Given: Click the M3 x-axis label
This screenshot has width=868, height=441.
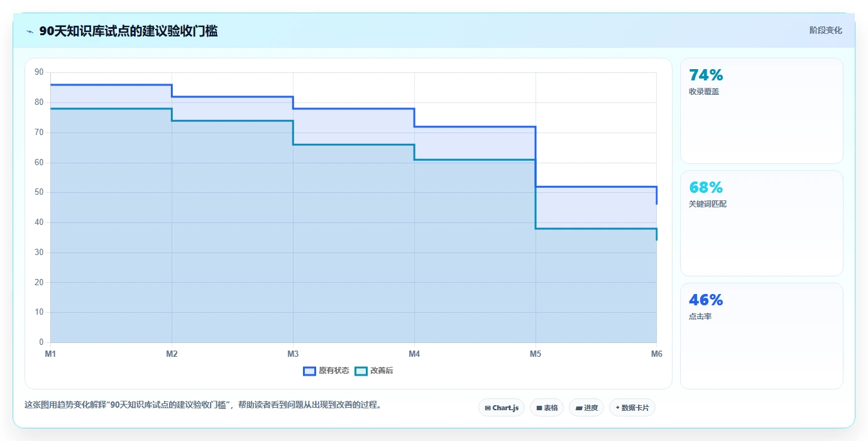Looking at the screenshot, I should [x=293, y=354].
